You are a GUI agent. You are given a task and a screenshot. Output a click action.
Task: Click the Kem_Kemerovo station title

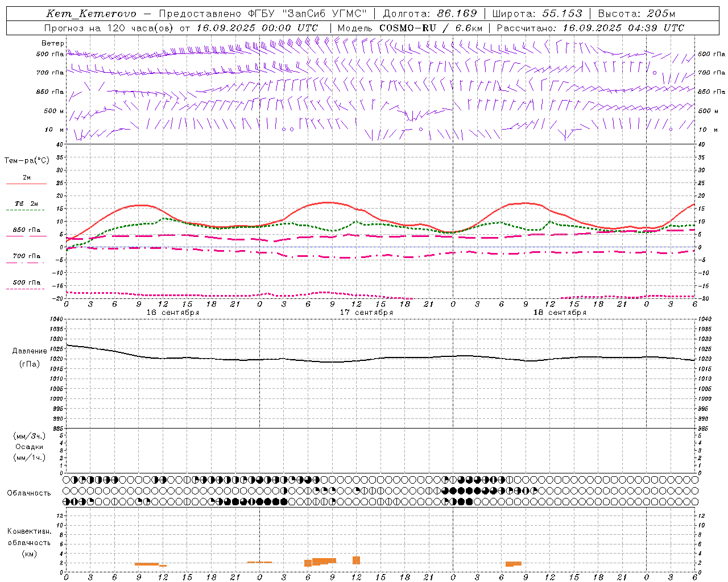click(91, 14)
